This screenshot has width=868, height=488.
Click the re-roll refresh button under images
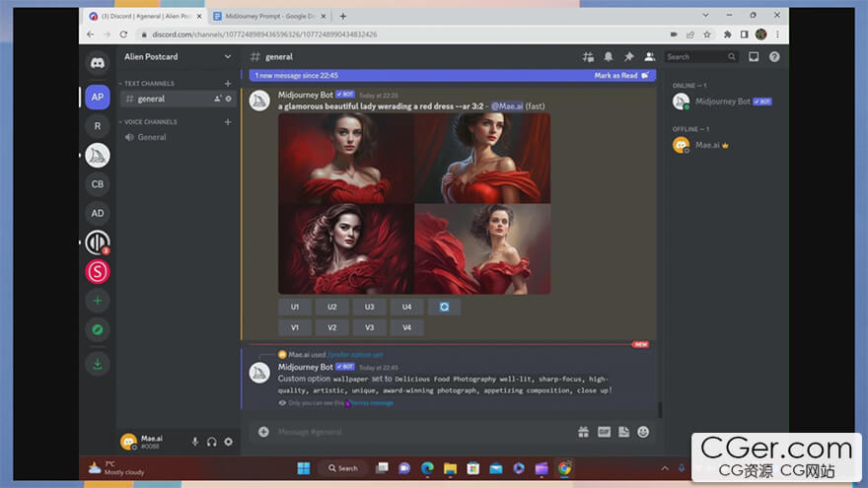[x=444, y=307]
